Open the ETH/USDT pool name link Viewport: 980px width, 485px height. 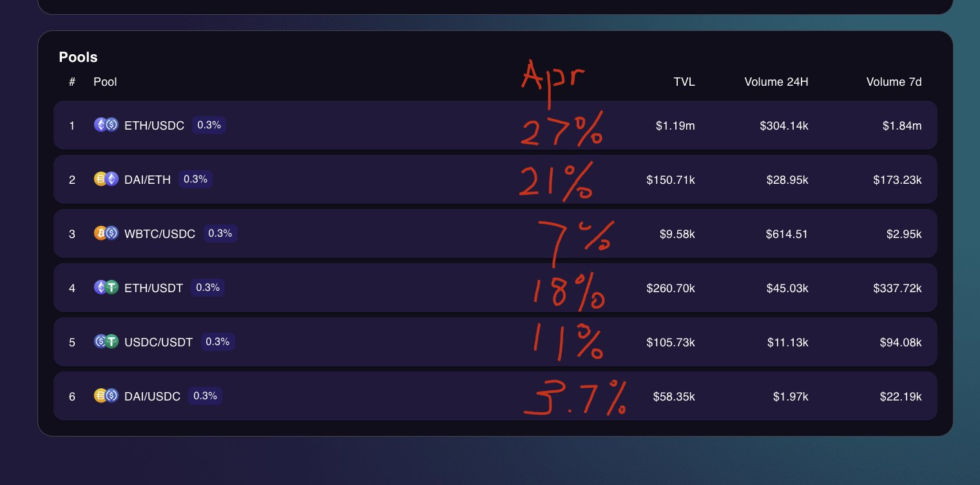(153, 288)
